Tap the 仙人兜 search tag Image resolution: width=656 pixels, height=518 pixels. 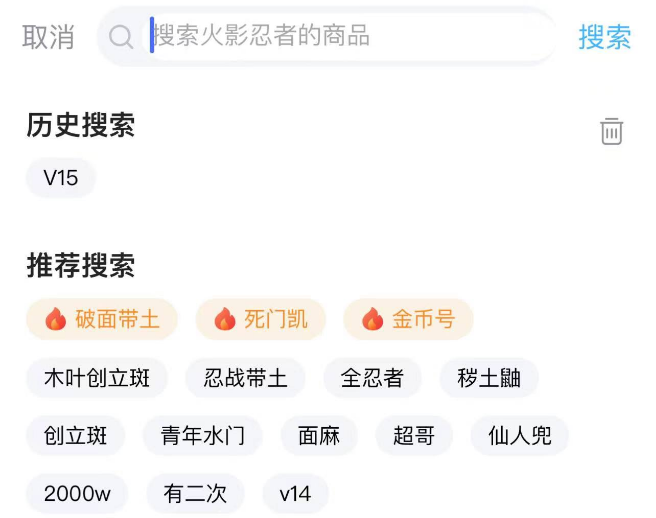(519, 436)
